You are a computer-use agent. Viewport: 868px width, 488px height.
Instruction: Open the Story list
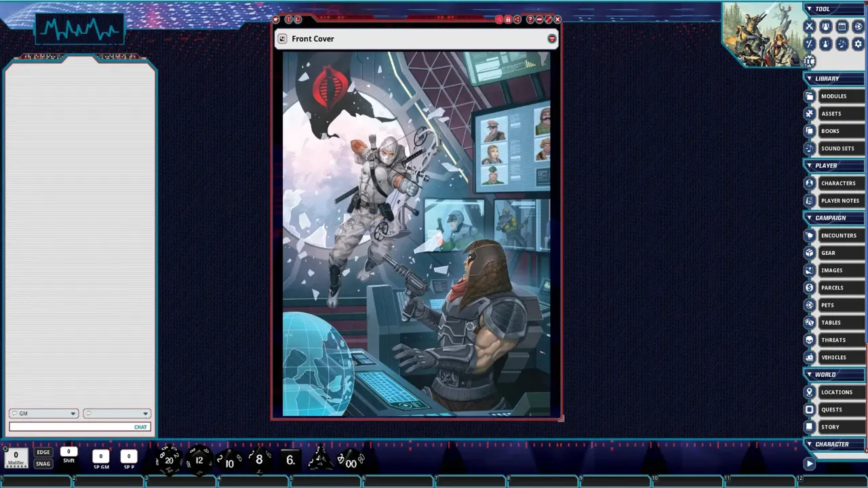coord(840,427)
